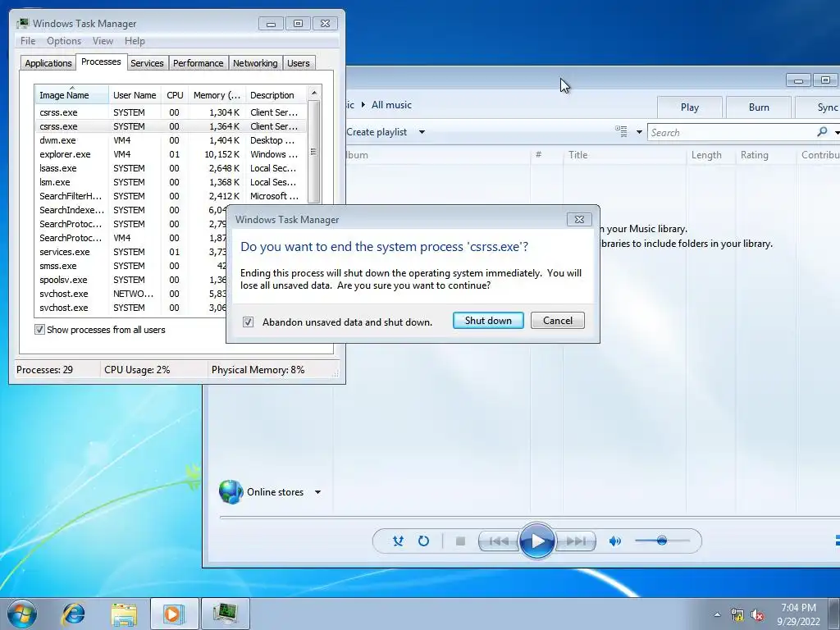The image size is (840, 630).
Task: Click the Online stores globe icon
Action: tap(231, 491)
